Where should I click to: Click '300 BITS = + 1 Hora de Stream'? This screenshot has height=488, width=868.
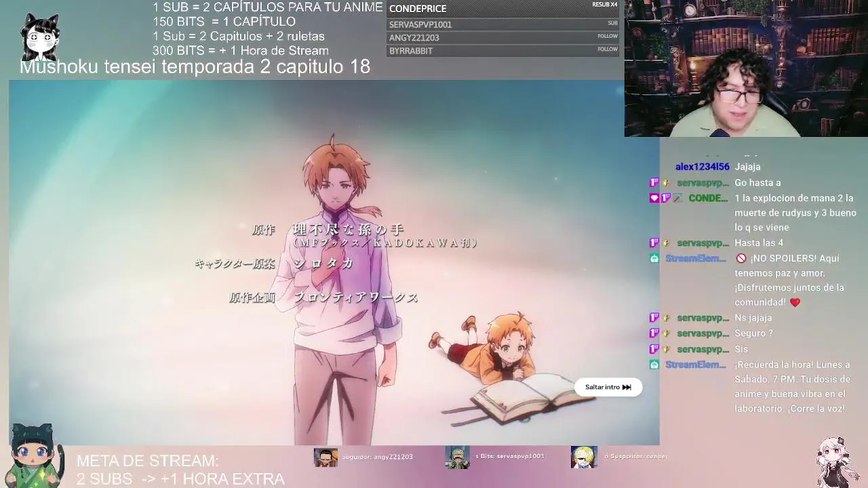(241, 51)
